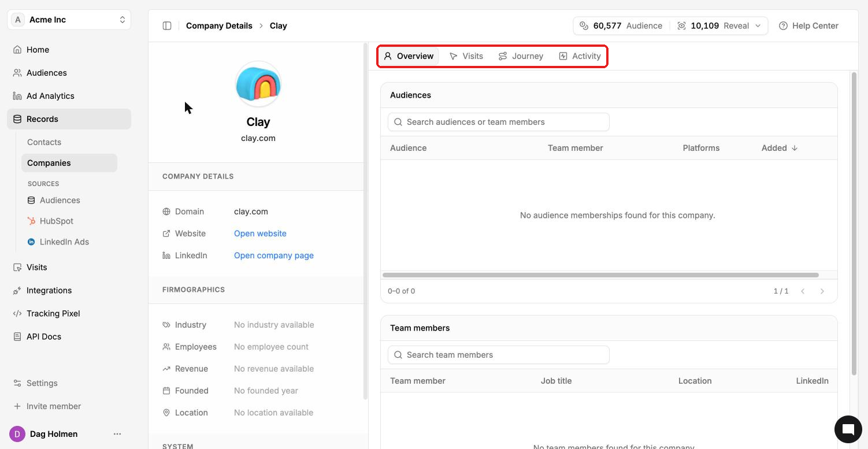Open the chat support bubble

point(848,429)
